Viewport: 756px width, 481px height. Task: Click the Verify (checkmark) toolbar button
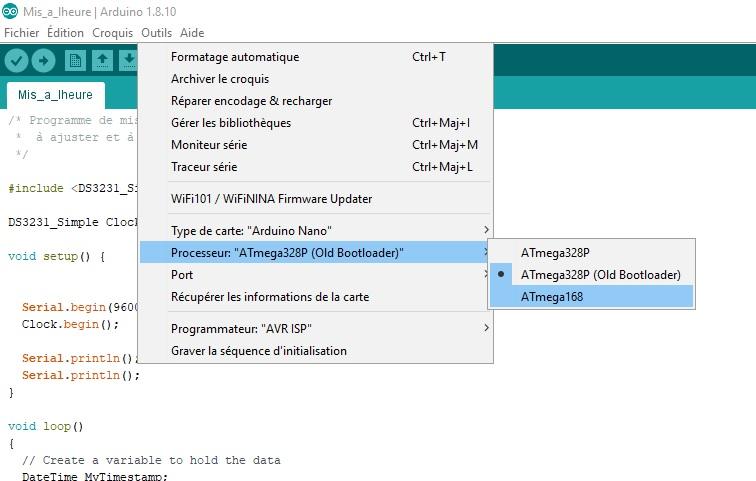click(16, 61)
